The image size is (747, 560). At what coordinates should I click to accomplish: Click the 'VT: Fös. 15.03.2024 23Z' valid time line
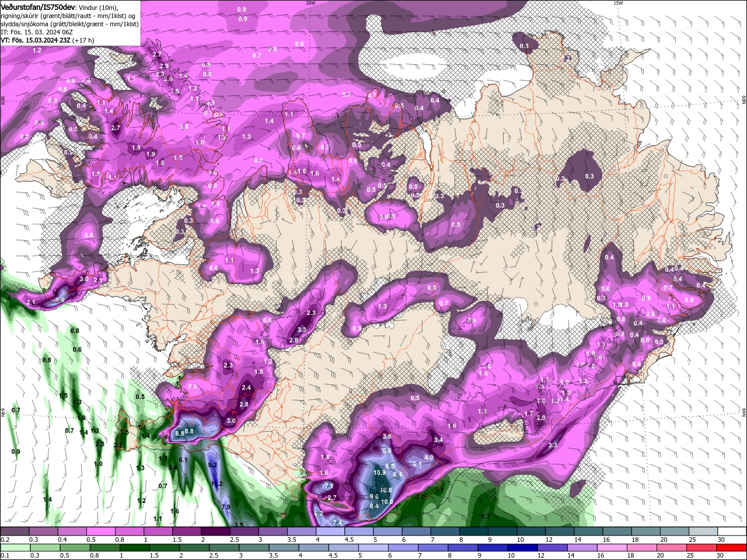[x=35, y=40]
